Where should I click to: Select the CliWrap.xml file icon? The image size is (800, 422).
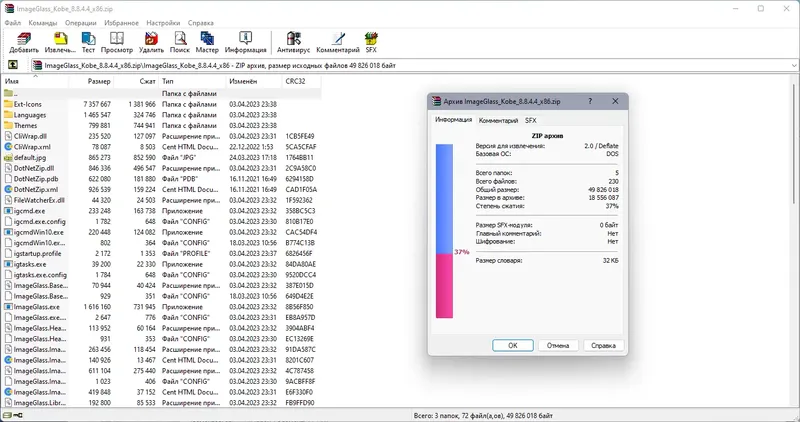click(x=8, y=147)
